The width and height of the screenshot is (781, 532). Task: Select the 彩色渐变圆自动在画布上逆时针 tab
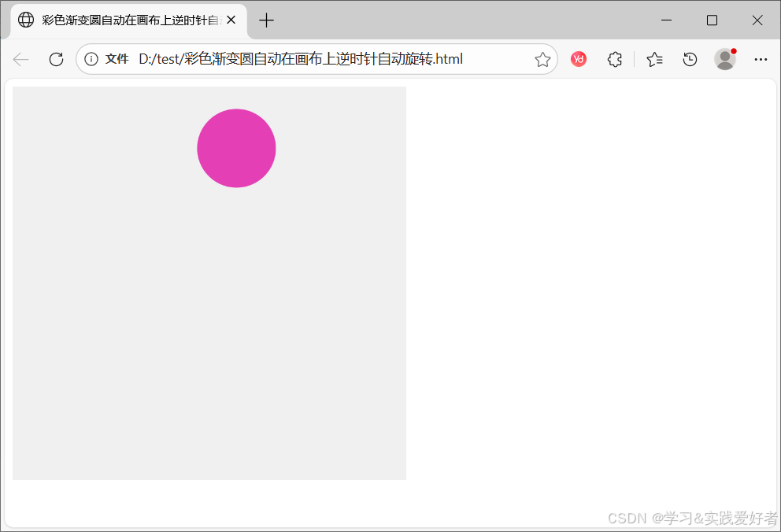click(129, 21)
